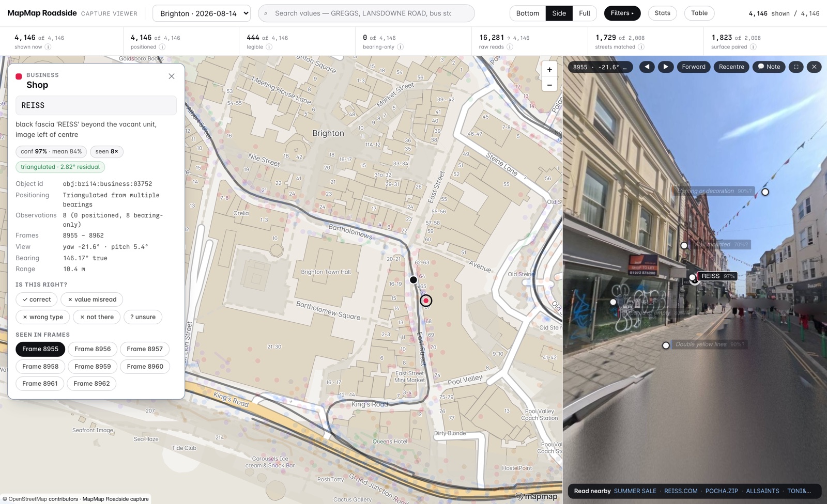
Task: Click the search magnifier icon
Action: (266, 13)
